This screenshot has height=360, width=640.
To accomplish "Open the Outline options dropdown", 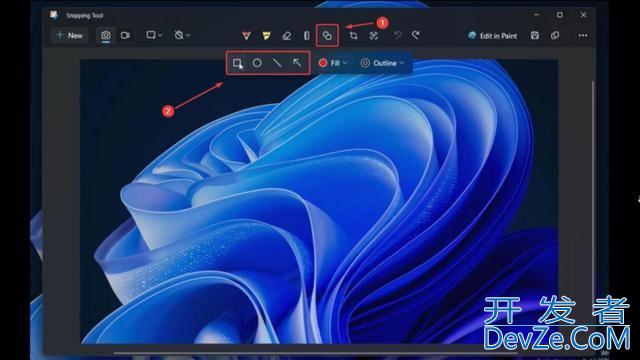I will [x=382, y=63].
